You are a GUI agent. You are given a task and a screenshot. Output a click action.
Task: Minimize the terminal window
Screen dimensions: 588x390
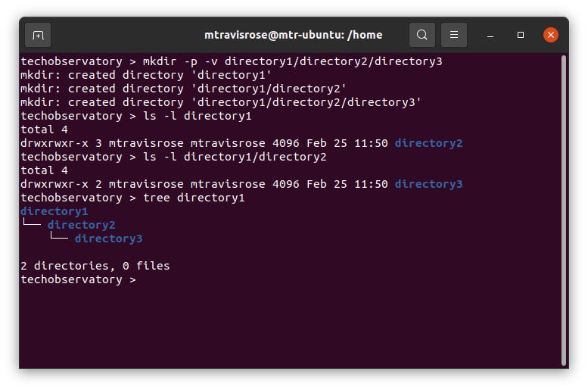490,35
